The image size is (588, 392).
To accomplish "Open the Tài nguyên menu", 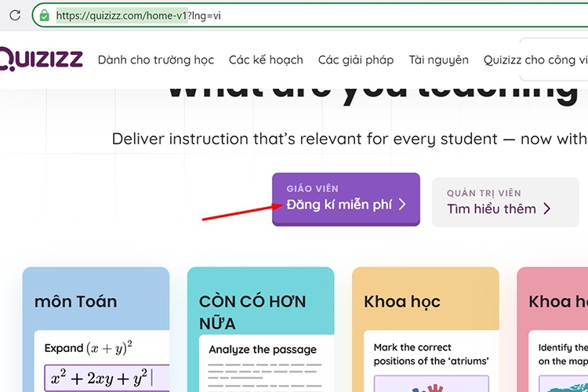I will point(438,60).
